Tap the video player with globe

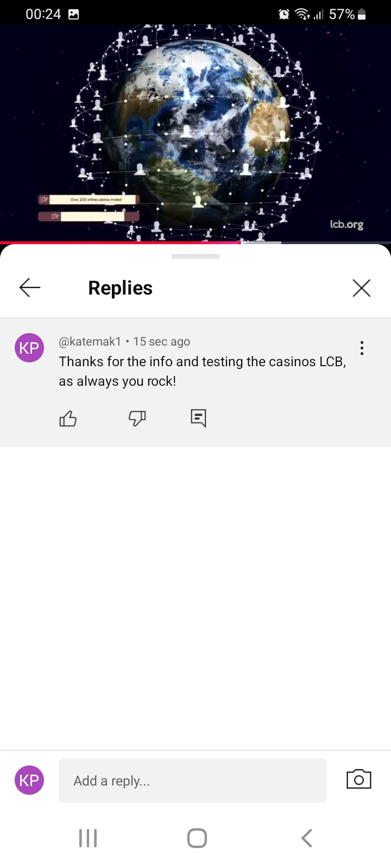[x=195, y=133]
